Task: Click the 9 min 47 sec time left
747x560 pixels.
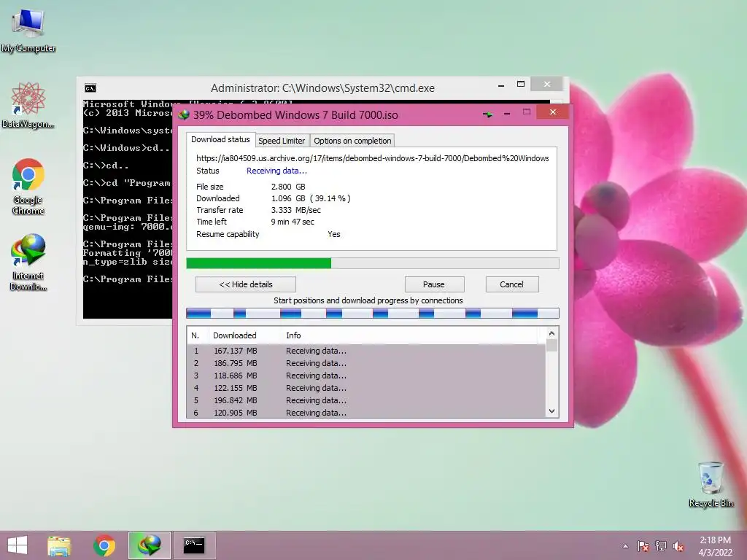Action: (293, 222)
